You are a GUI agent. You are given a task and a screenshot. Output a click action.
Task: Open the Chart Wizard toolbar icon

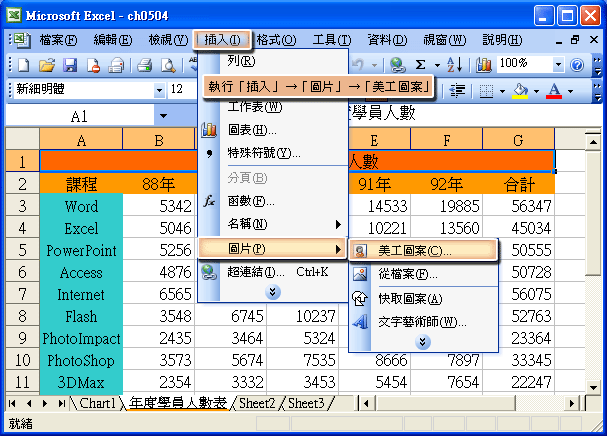coord(485,65)
